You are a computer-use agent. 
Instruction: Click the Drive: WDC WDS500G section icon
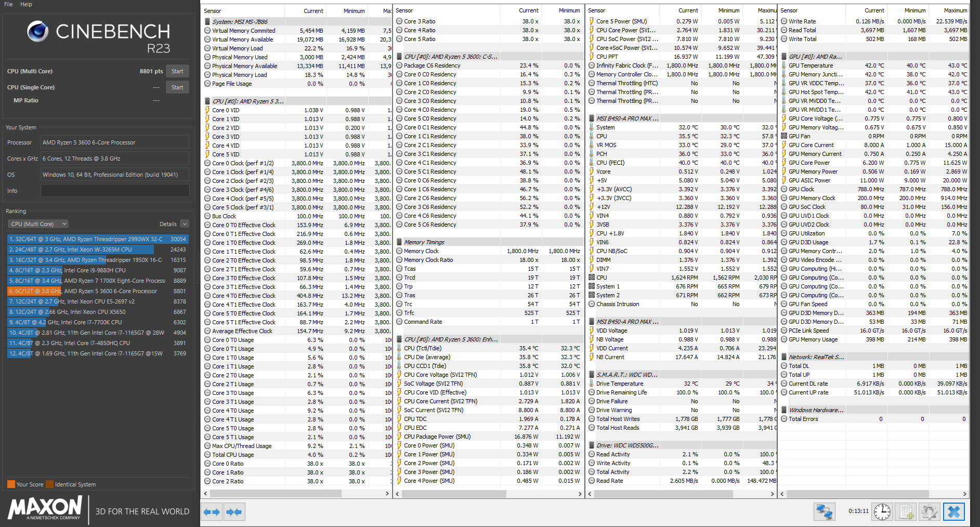coord(592,445)
